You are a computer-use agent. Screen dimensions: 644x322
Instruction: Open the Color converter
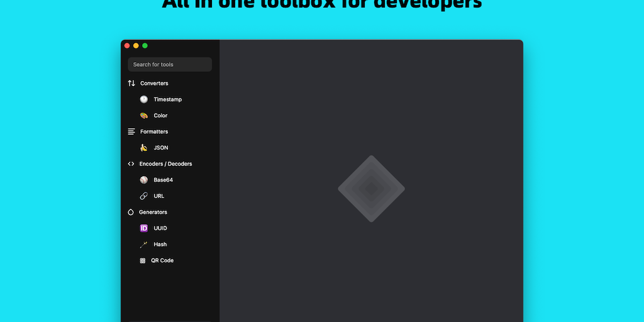(x=160, y=116)
